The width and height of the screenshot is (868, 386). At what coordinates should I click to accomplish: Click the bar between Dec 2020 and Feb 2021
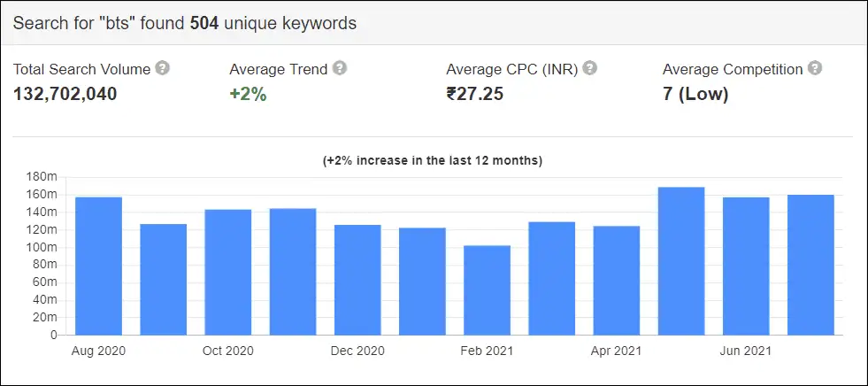[x=422, y=282]
